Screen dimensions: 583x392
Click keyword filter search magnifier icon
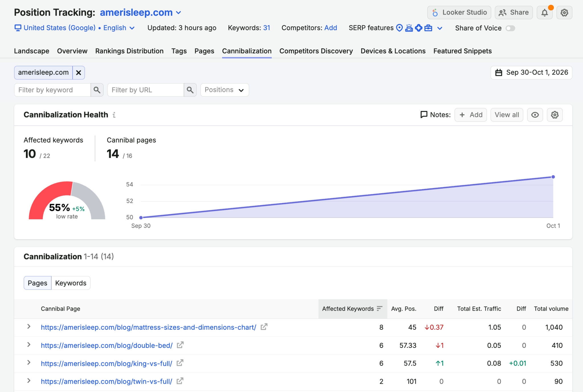coord(97,90)
